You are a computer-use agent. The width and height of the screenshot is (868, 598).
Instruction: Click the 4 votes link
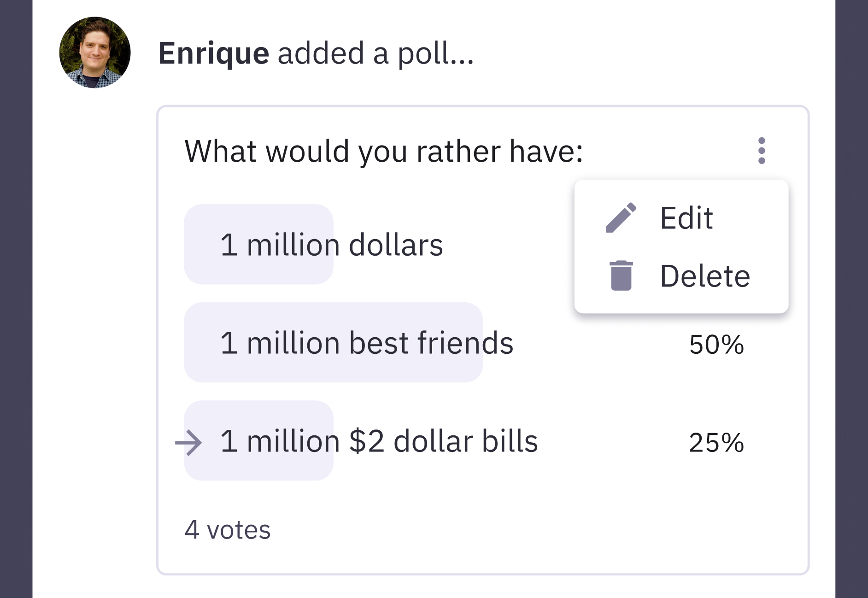228,529
